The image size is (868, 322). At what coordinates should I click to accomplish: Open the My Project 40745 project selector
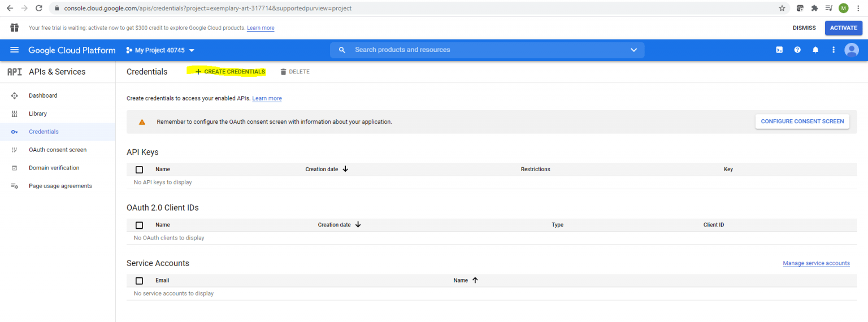[160, 50]
